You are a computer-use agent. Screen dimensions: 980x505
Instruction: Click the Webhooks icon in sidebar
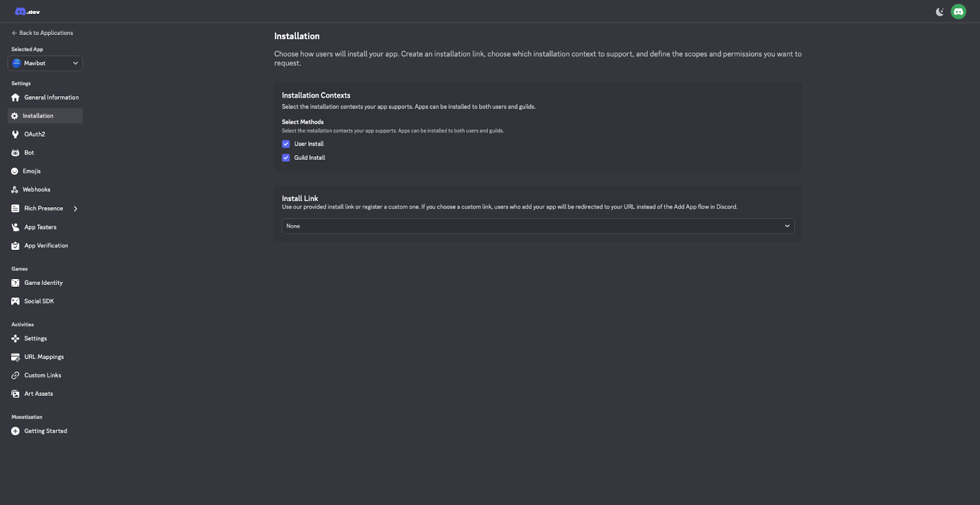click(x=15, y=190)
